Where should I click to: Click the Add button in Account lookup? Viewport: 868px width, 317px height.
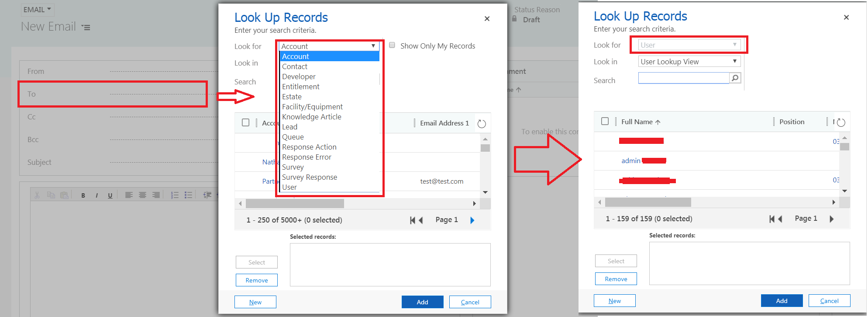coord(422,302)
